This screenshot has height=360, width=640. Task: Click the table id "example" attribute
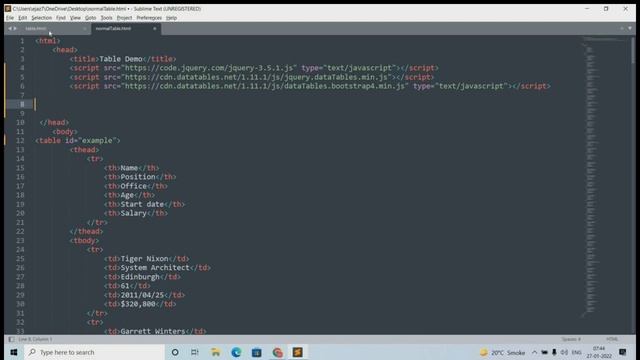coord(91,141)
